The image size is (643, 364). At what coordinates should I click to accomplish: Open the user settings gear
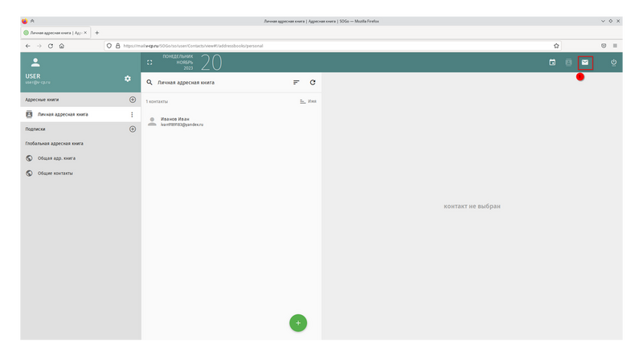[x=127, y=79]
